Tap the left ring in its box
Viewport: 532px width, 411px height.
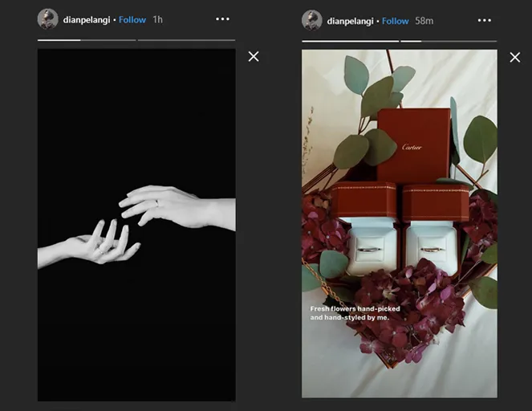pos(370,249)
